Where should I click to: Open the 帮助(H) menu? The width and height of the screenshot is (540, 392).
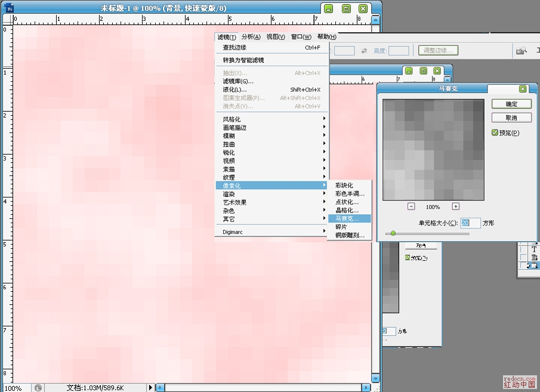point(326,37)
